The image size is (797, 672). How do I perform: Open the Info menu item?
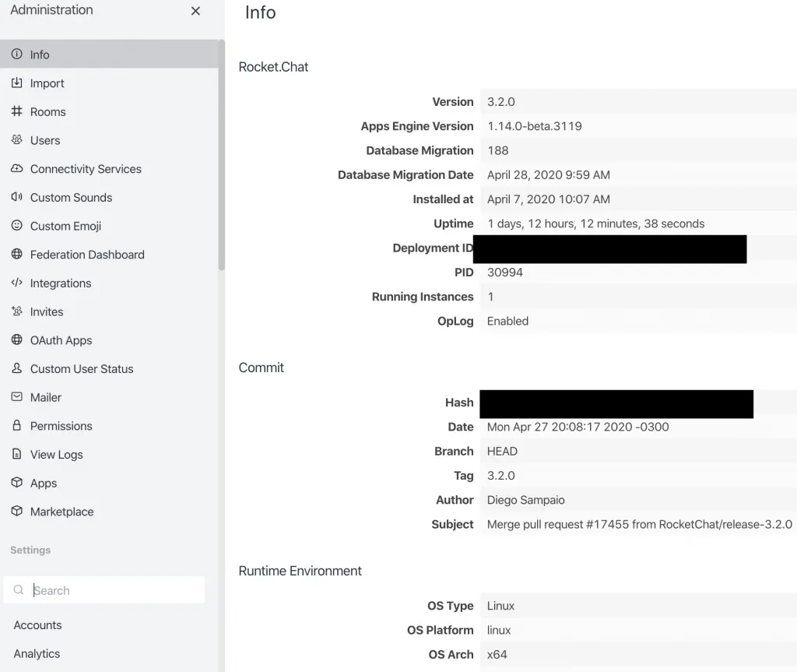pyautogui.click(x=40, y=55)
